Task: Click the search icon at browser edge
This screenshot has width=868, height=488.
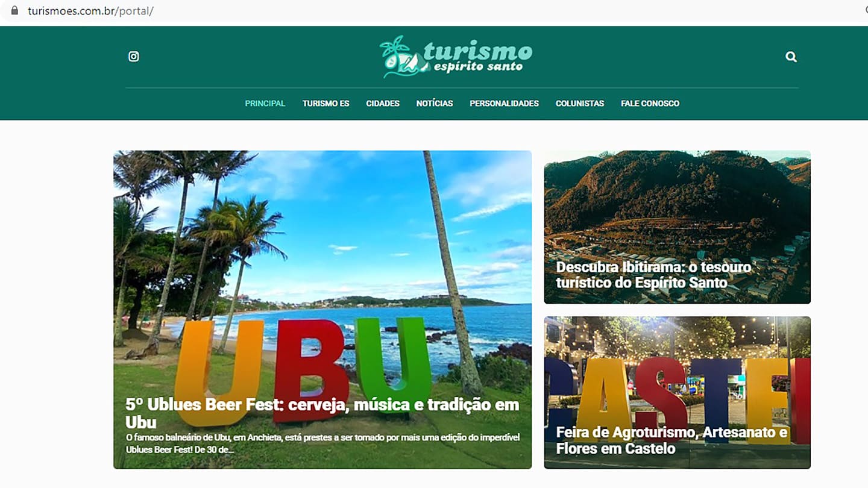Action: tap(866, 11)
